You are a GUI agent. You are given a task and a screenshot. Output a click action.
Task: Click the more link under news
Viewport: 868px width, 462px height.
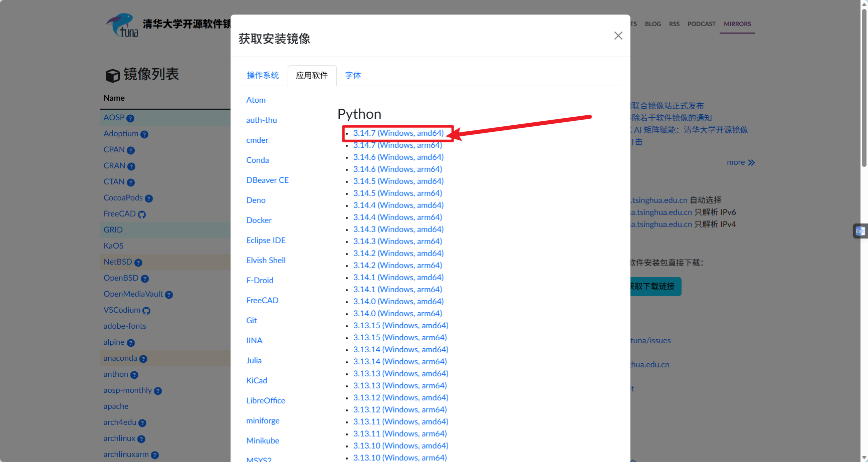point(736,162)
